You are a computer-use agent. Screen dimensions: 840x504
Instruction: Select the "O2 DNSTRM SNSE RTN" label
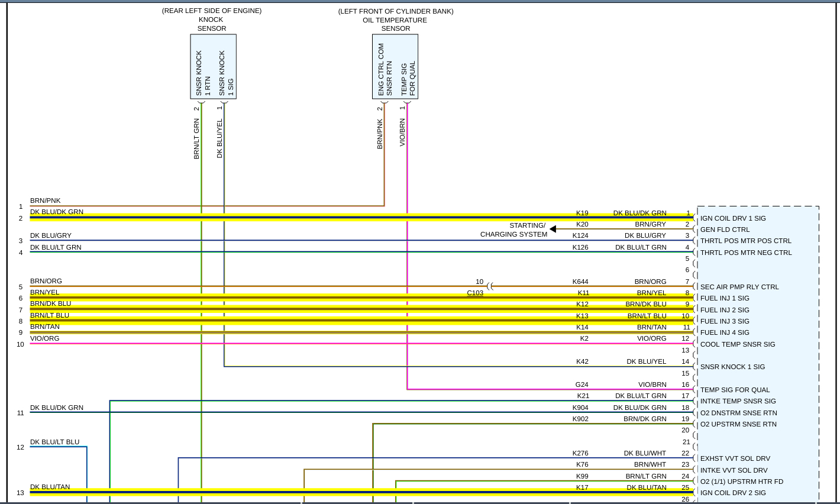739,413
